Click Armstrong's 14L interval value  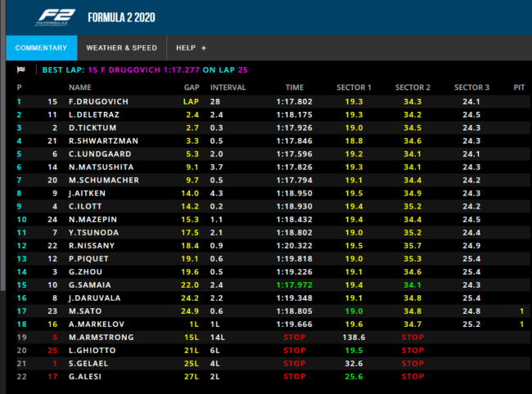(218, 338)
